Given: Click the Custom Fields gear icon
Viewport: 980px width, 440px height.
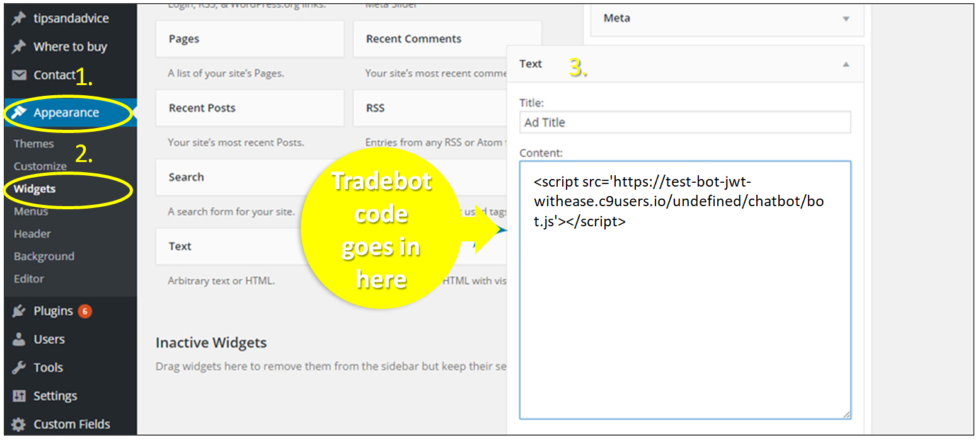Looking at the screenshot, I should pos(19,424).
